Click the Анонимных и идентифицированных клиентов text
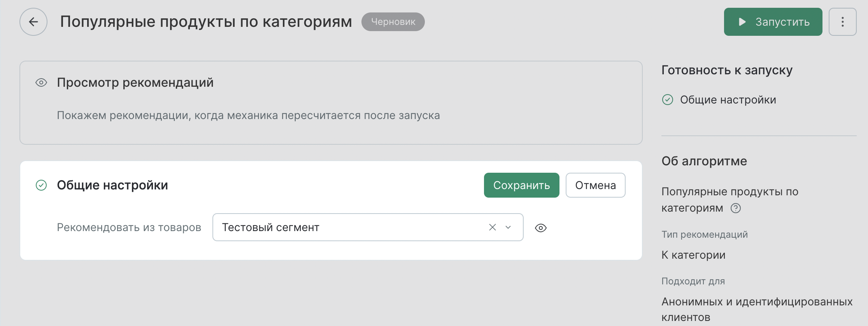The width and height of the screenshot is (868, 326). 757,309
